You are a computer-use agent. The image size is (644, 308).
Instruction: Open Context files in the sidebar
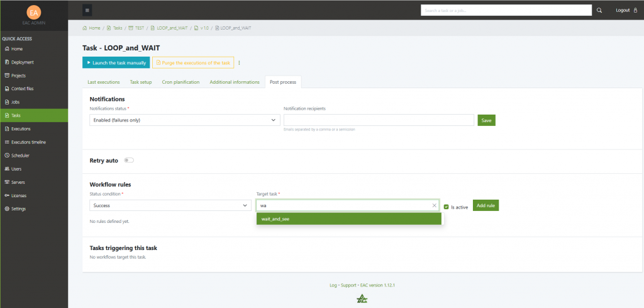click(x=34, y=89)
